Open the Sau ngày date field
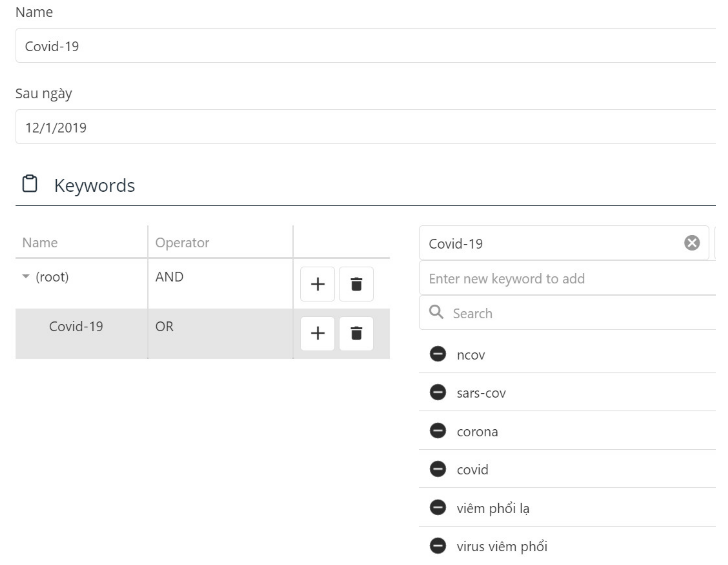 pyautogui.click(x=365, y=127)
